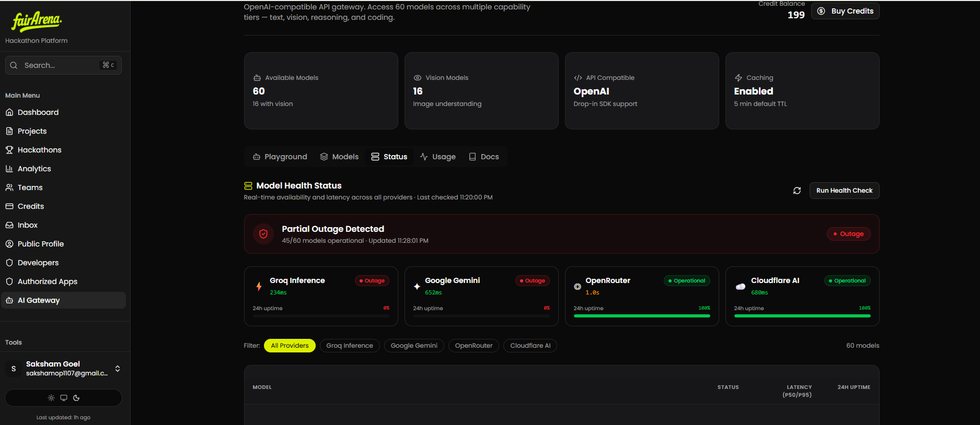
Task: Filter models by Cloudflare AI chip
Action: click(530, 346)
